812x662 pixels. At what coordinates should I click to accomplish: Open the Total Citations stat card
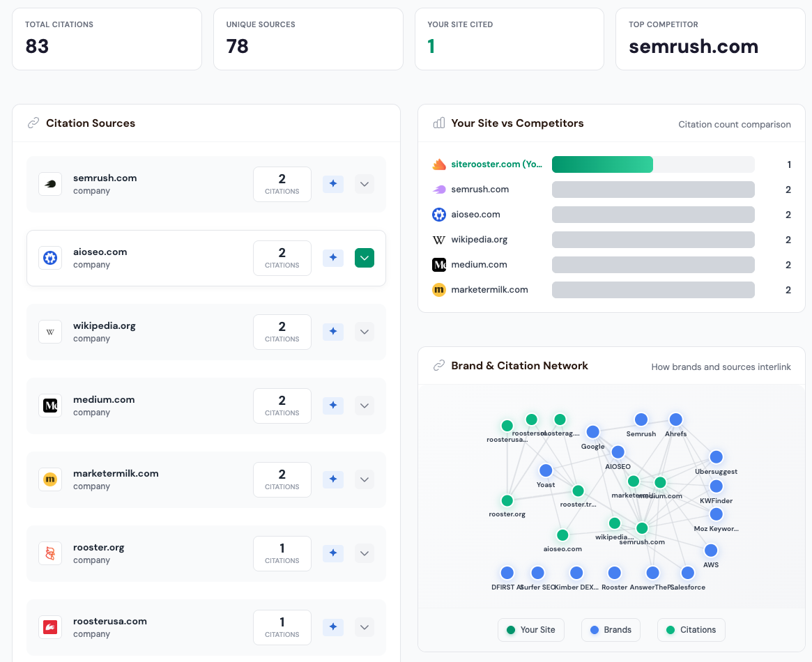click(x=107, y=39)
